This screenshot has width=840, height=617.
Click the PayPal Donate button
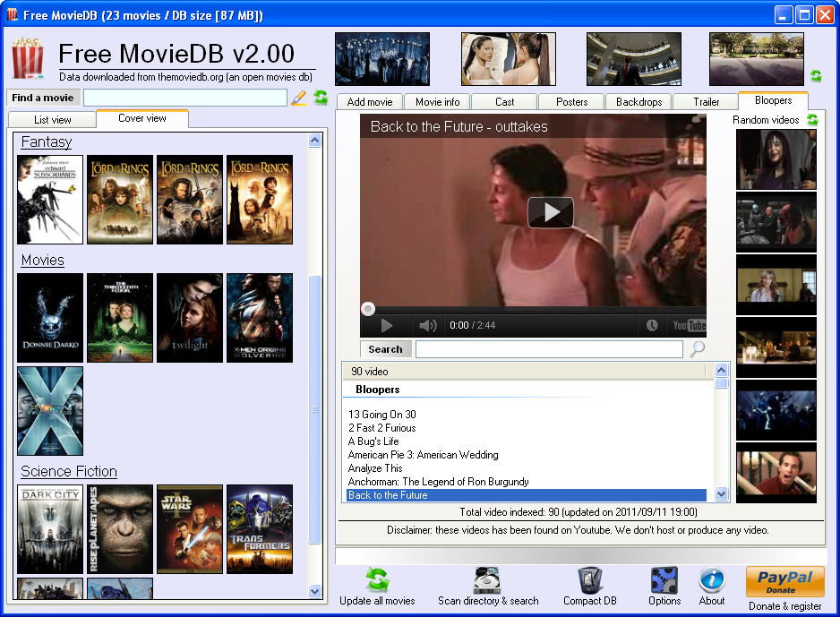coord(784,580)
